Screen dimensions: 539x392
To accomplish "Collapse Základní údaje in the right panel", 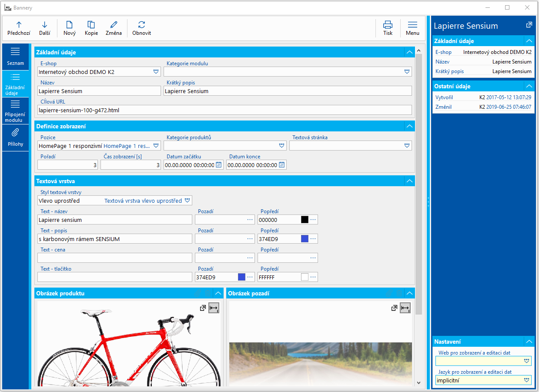I will [x=529, y=41].
